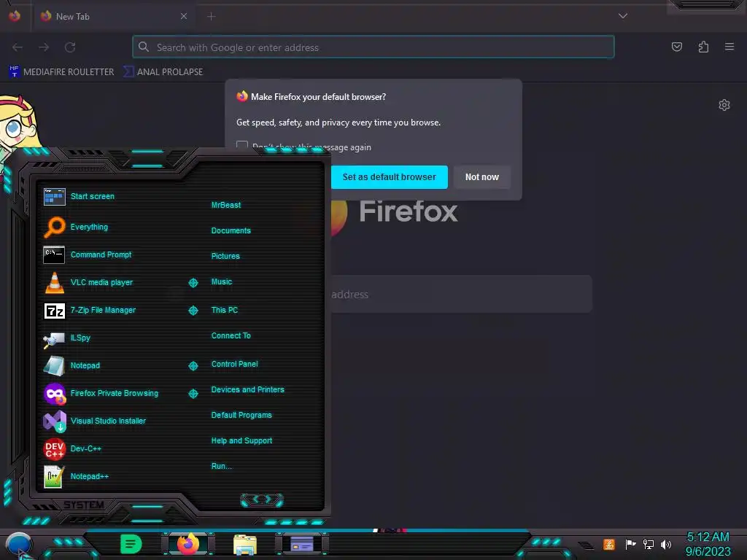The image size is (747, 560).
Task: Open MEDIAFIRE ROULETTER bookmark
Action: (61, 72)
